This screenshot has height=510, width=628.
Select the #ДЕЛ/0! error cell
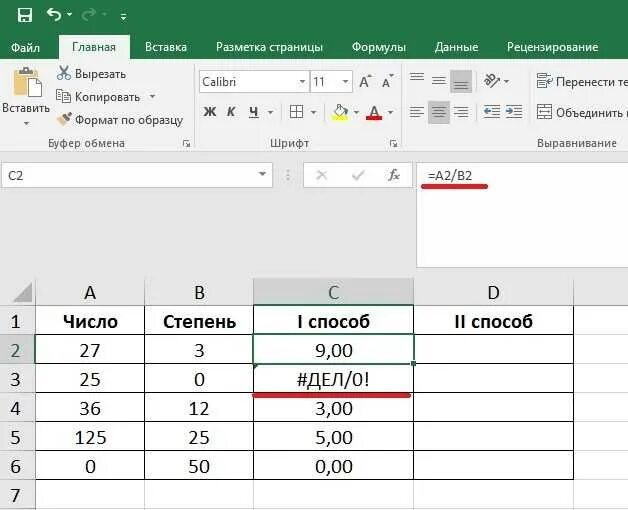pos(333,379)
